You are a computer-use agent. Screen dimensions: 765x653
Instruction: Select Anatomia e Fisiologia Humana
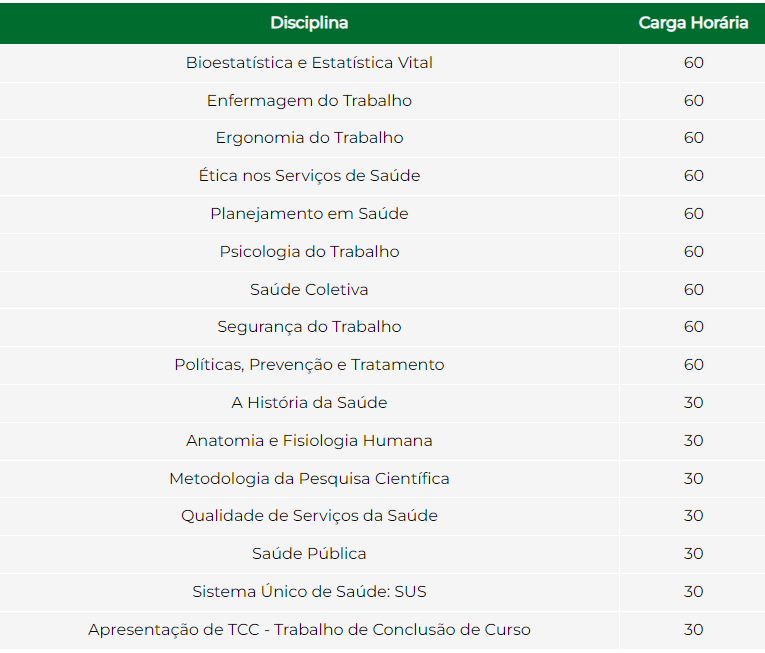tap(309, 441)
